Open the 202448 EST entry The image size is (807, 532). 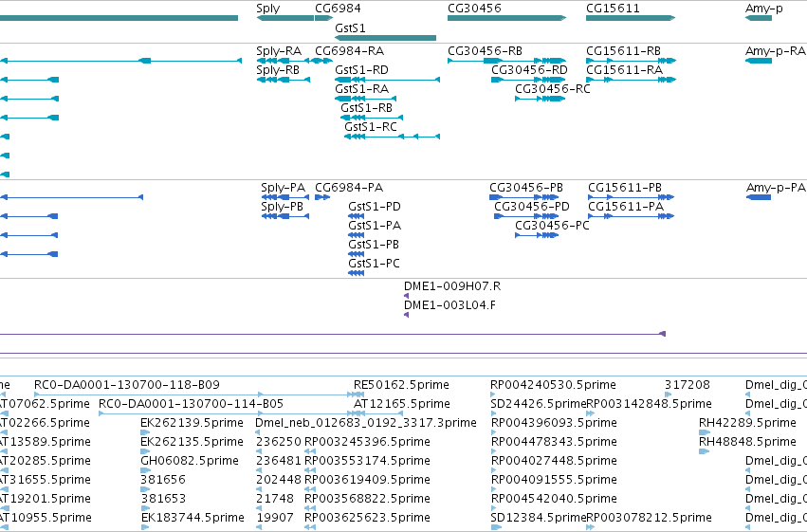(279, 480)
